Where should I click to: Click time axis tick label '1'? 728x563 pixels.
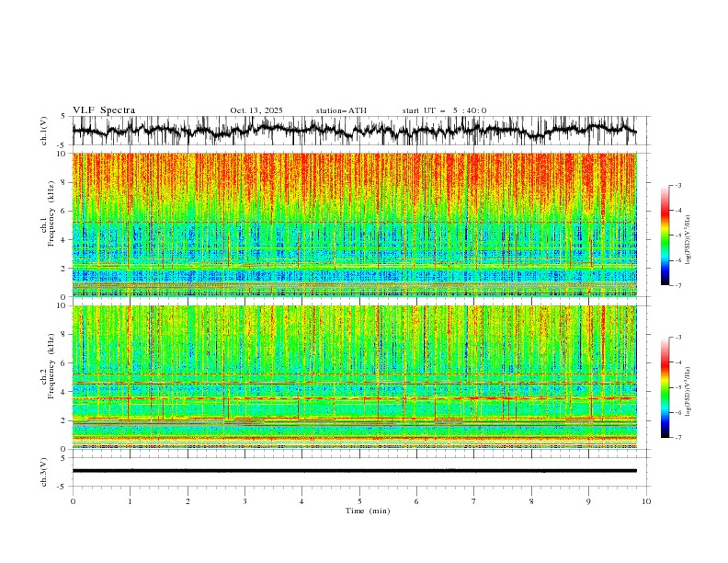tap(130, 501)
